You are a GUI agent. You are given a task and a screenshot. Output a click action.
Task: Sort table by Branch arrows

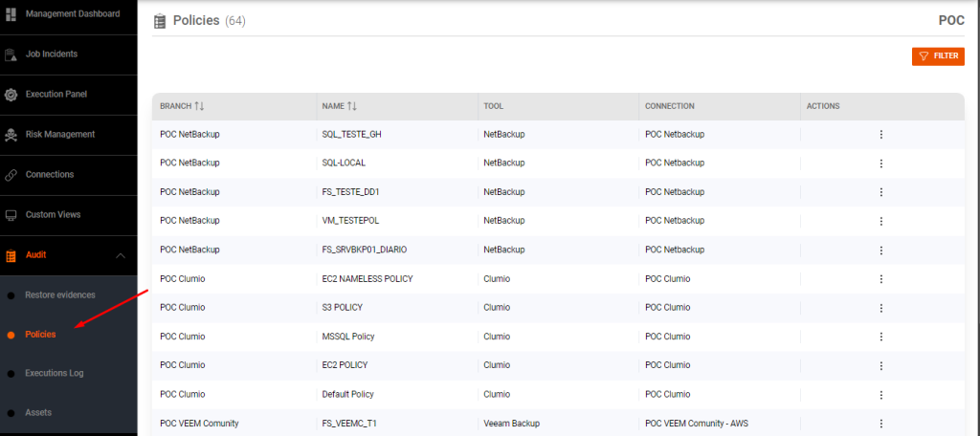pyautogui.click(x=199, y=106)
